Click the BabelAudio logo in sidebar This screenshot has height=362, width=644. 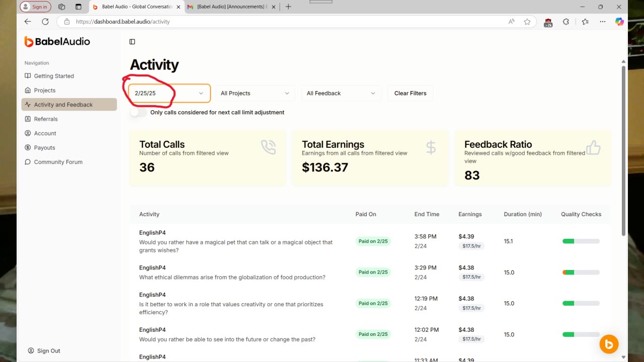[57, 42]
